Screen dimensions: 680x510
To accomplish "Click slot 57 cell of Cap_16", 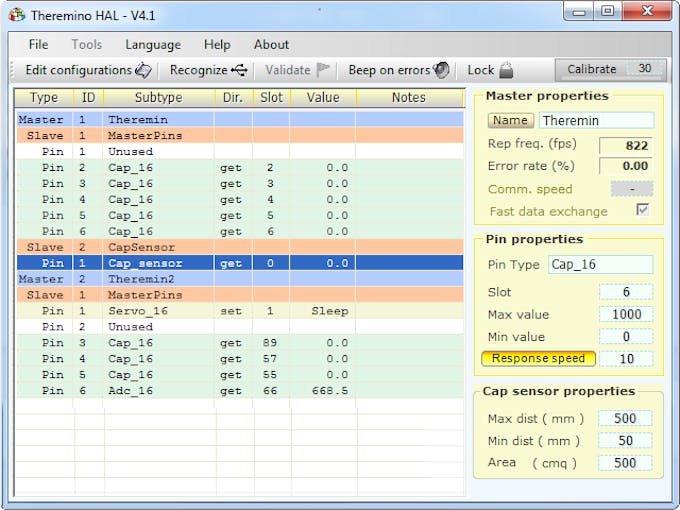I will (x=271, y=359).
